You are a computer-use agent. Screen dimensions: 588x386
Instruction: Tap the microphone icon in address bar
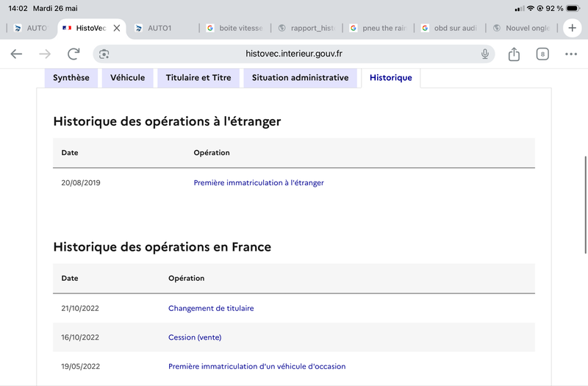[x=485, y=54]
